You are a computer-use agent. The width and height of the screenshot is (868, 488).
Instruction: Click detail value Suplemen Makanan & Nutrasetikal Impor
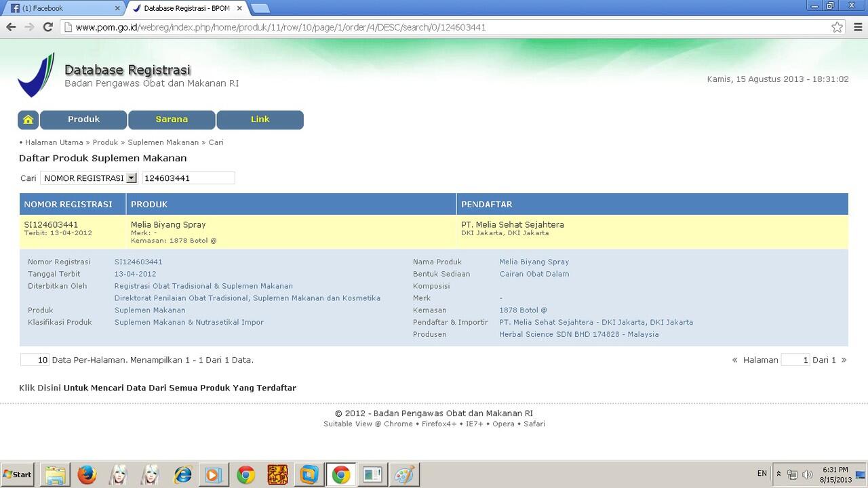coord(189,322)
